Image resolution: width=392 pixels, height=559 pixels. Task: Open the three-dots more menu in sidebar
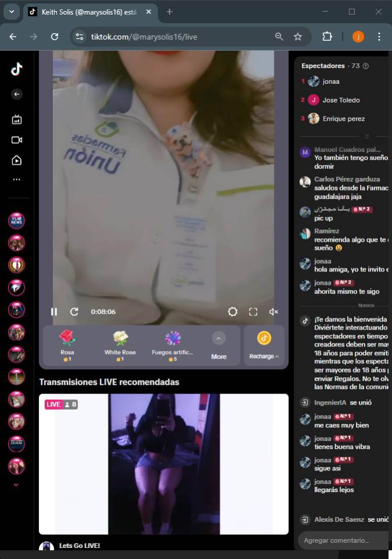coord(16,180)
